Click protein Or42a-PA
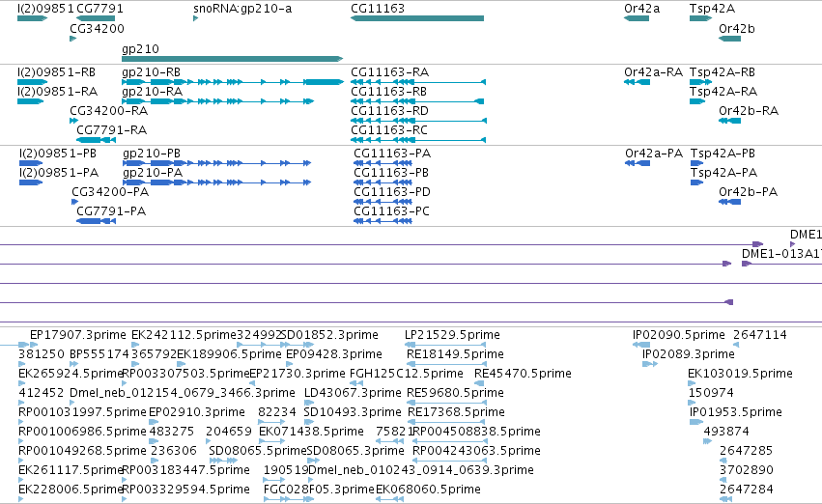The image size is (822, 504). [x=638, y=163]
